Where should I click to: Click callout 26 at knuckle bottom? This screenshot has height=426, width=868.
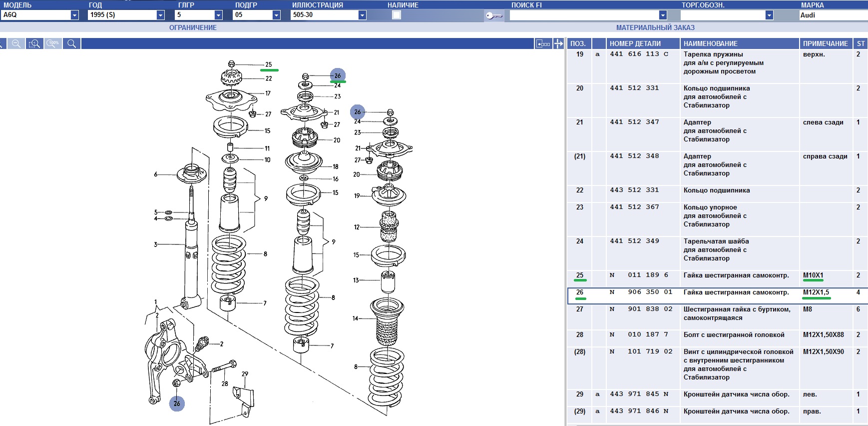point(177,403)
